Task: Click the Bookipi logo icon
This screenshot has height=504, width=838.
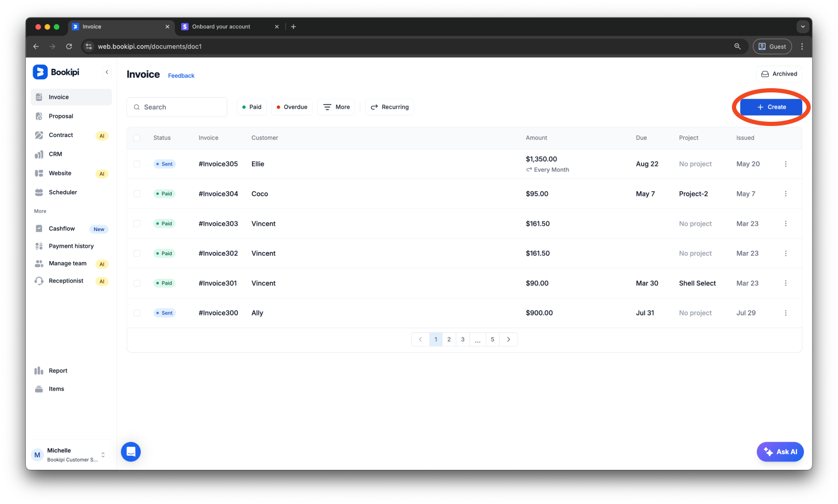Action: tap(40, 72)
